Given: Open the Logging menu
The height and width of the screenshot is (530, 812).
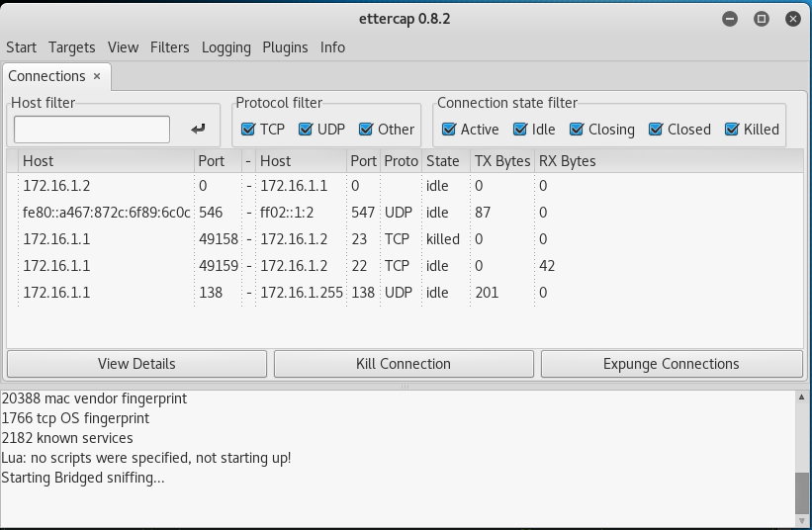Looking at the screenshot, I should [x=226, y=47].
